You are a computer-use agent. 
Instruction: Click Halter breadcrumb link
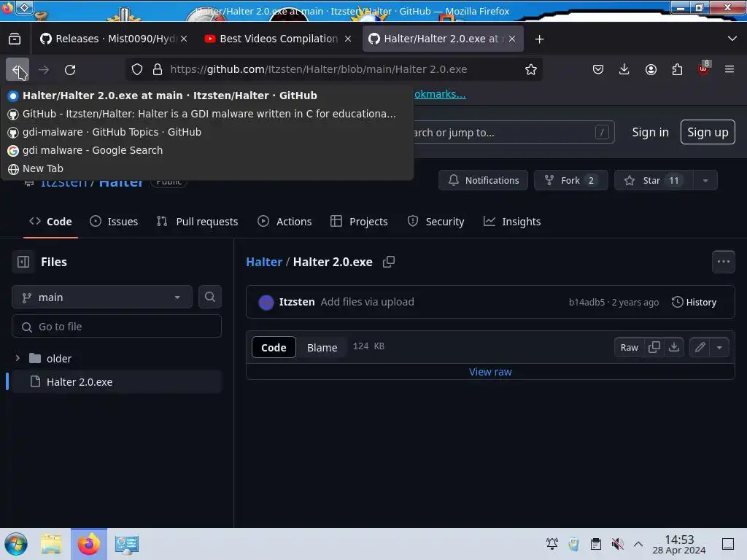coord(264,262)
